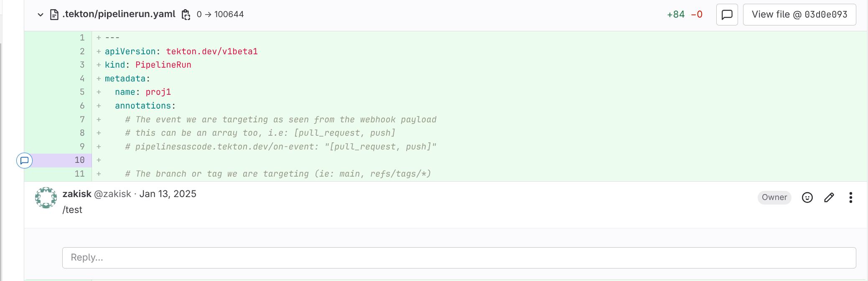Click the Owner badge on comment
Viewport: 868px width, 281px height.
point(774,197)
